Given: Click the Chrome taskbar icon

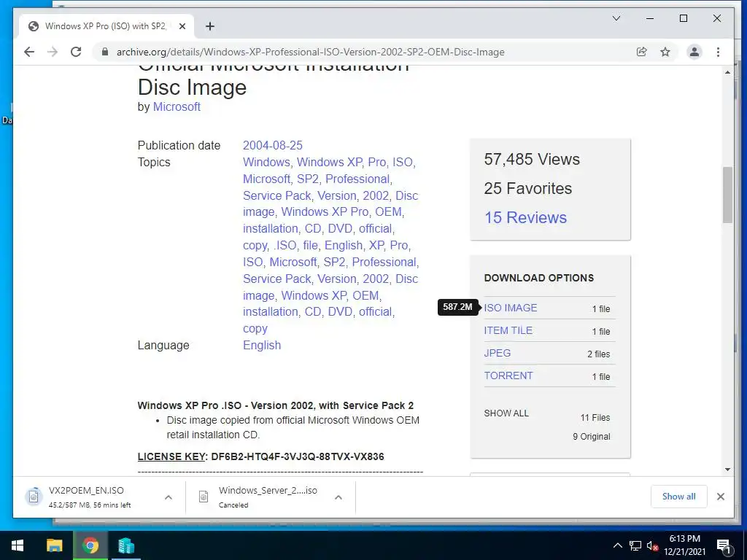Looking at the screenshot, I should pos(90,545).
